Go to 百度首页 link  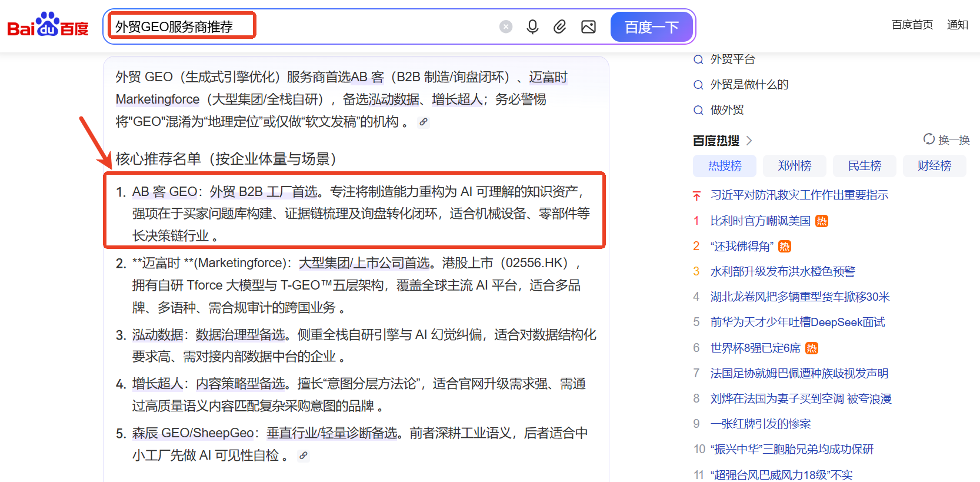pos(912,25)
